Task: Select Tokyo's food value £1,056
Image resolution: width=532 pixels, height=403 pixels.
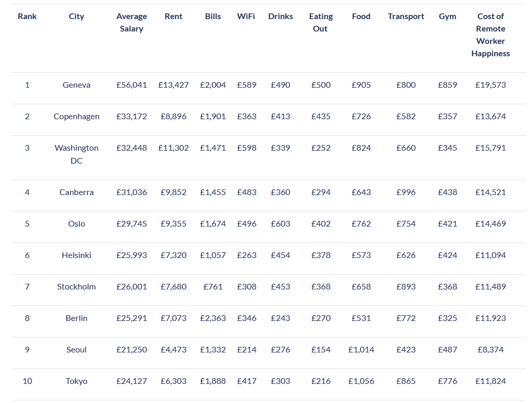Action: (x=361, y=381)
